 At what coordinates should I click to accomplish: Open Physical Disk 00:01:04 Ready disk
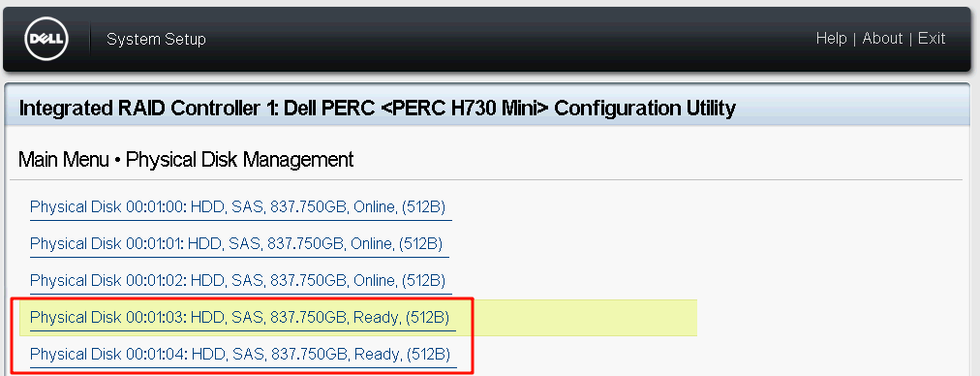click(240, 354)
